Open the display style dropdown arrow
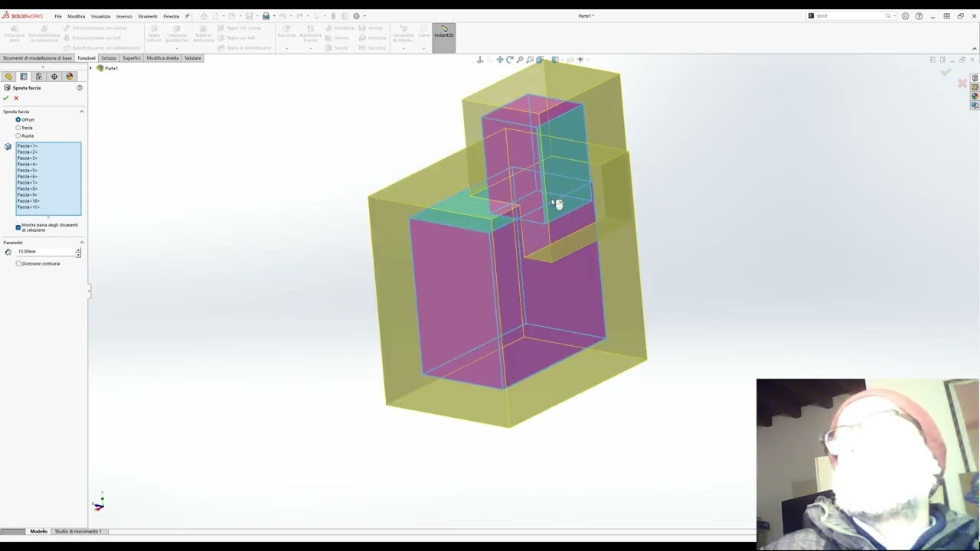 [561, 60]
